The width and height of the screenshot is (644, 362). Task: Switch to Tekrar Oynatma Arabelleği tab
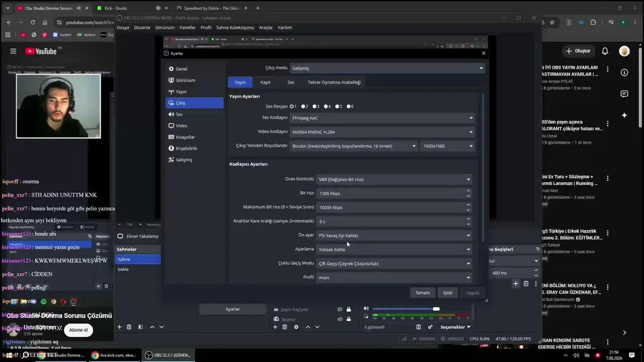coord(334,82)
